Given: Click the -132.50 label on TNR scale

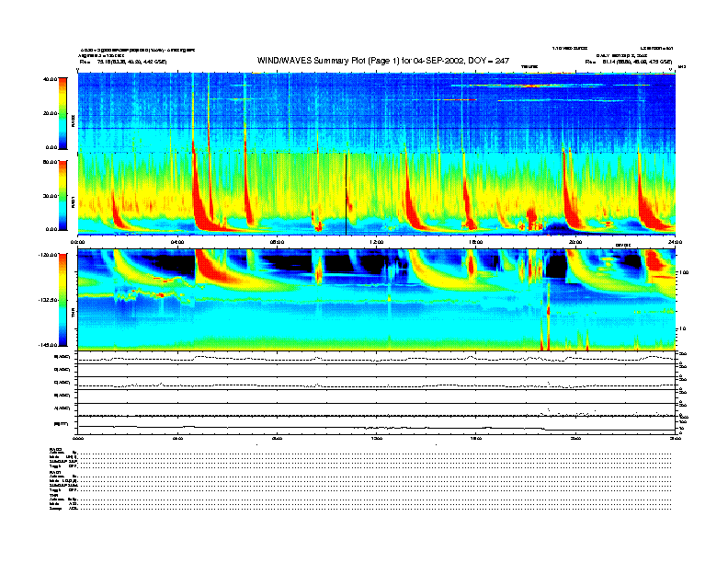Looking at the screenshot, I should click(48, 300).
